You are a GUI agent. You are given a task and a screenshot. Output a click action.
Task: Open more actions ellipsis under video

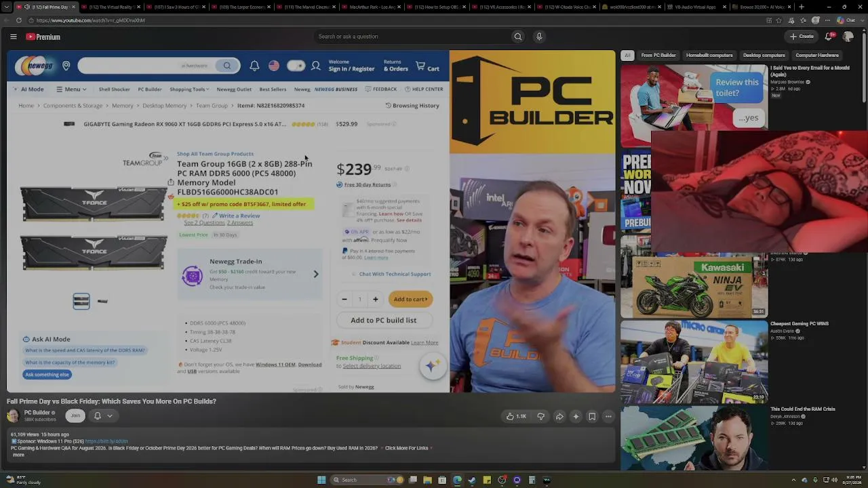[608, 416]
